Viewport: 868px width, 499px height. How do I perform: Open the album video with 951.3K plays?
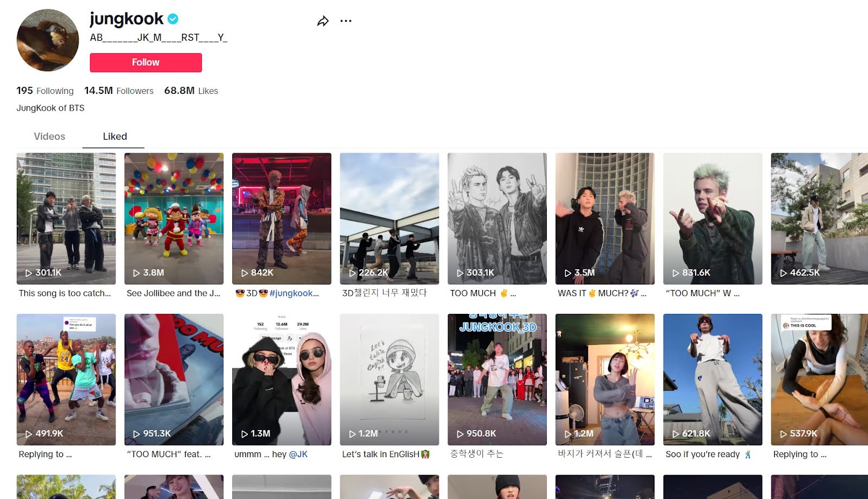click(x=174, y=380)
